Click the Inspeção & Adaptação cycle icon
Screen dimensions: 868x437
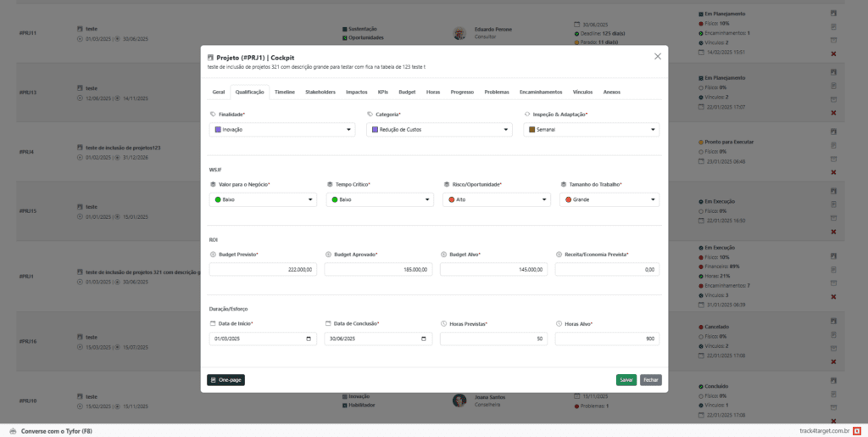(x=527, y=114)
